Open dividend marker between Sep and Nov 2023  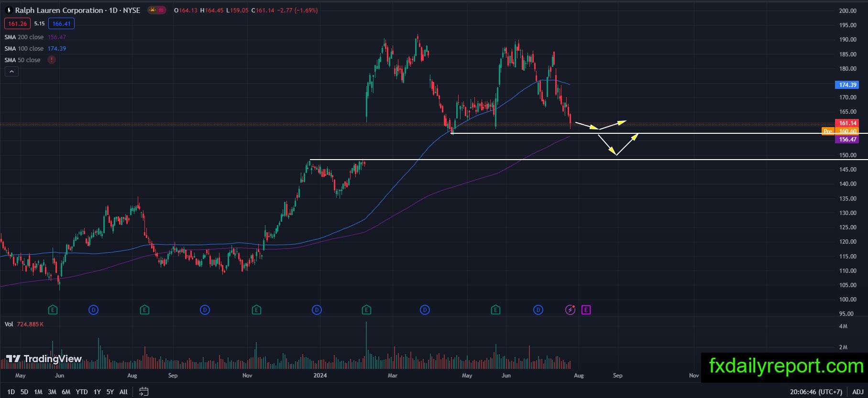coord(205,310)
